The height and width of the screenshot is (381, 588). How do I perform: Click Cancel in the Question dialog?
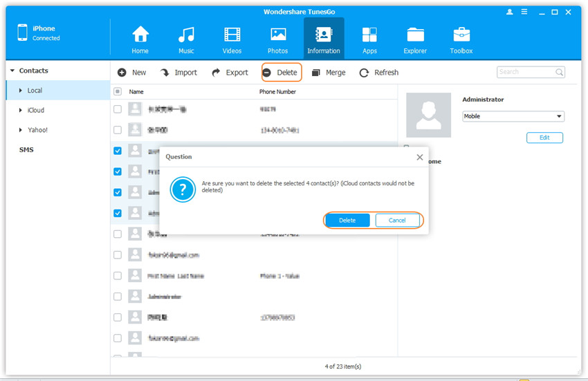[x=397, y=221]
